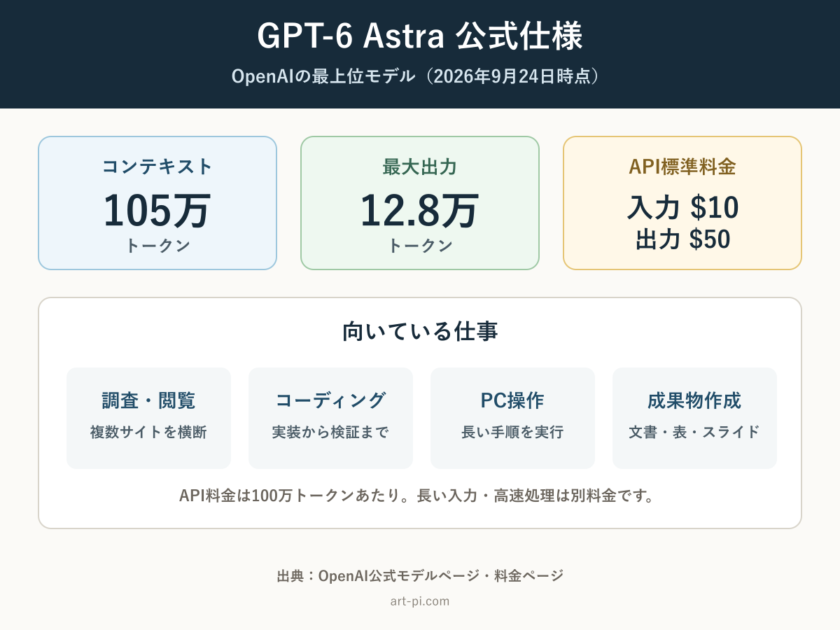The height and width of the screenshot is (630, 840).
Task: Click the '向いている仕事' section heading
Action: click(x=420, y=331)
